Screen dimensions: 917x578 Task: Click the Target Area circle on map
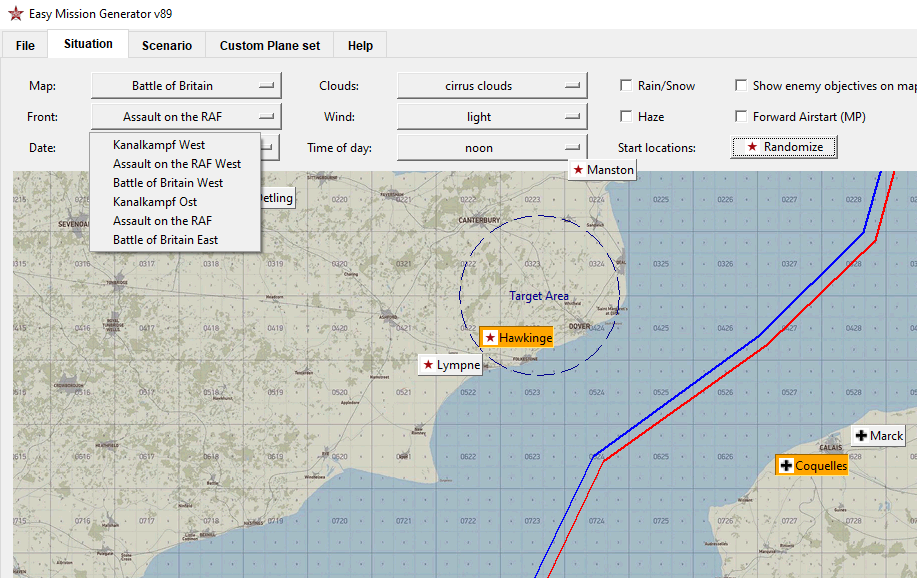coord(539,295)
